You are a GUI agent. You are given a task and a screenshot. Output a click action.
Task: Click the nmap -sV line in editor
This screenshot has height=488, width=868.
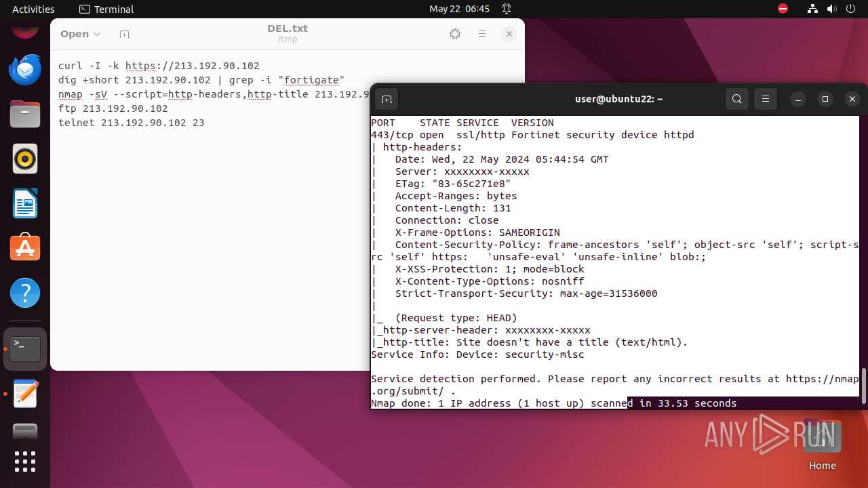tap(214, 94)
